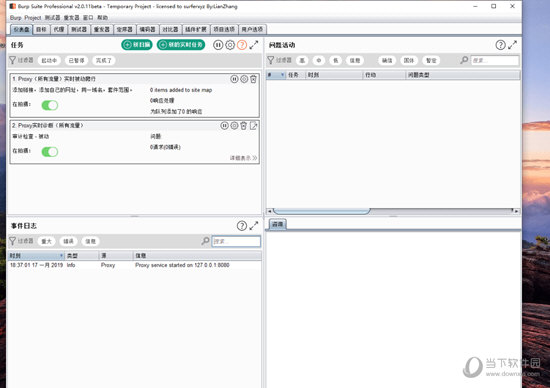Toggle the 完成了 task filter
The height and width of the screenshot is (388, 550).
(104, 60)
